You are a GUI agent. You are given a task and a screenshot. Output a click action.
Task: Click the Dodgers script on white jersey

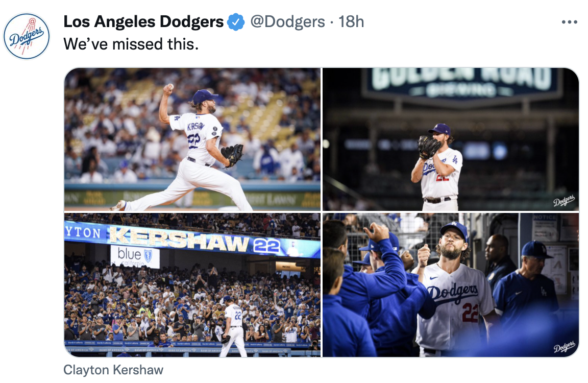453,292
